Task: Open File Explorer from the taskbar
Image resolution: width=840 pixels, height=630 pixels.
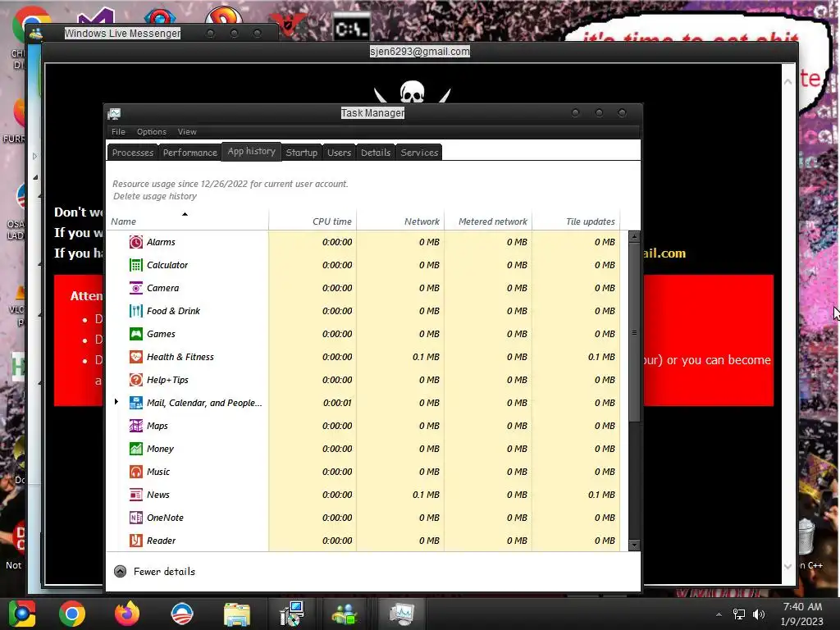Action: point(237,614)
